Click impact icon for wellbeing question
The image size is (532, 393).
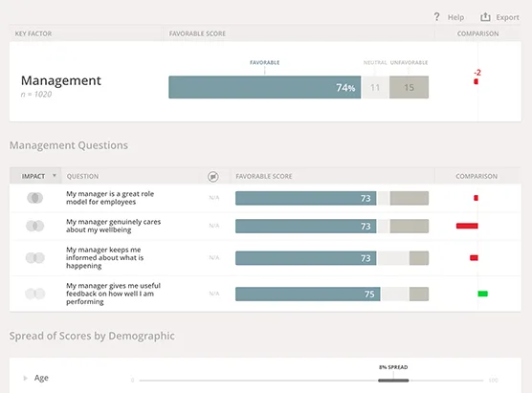pos(35,226)
